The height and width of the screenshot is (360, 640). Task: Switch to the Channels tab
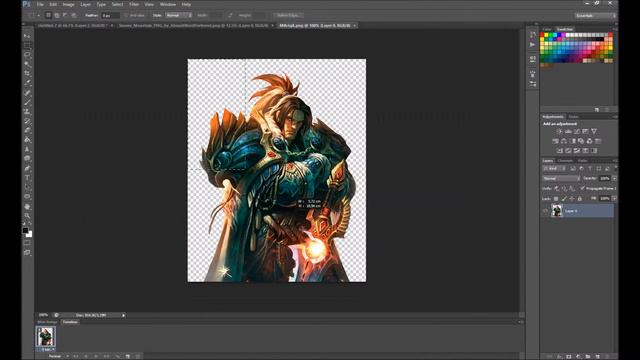(x=565, y=160)
